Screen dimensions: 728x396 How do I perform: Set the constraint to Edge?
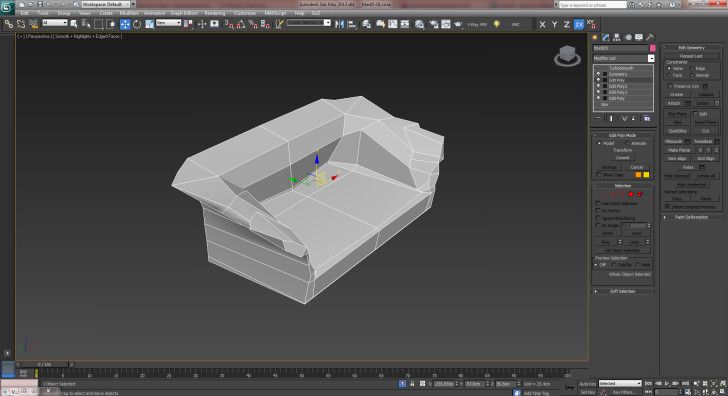692,69
